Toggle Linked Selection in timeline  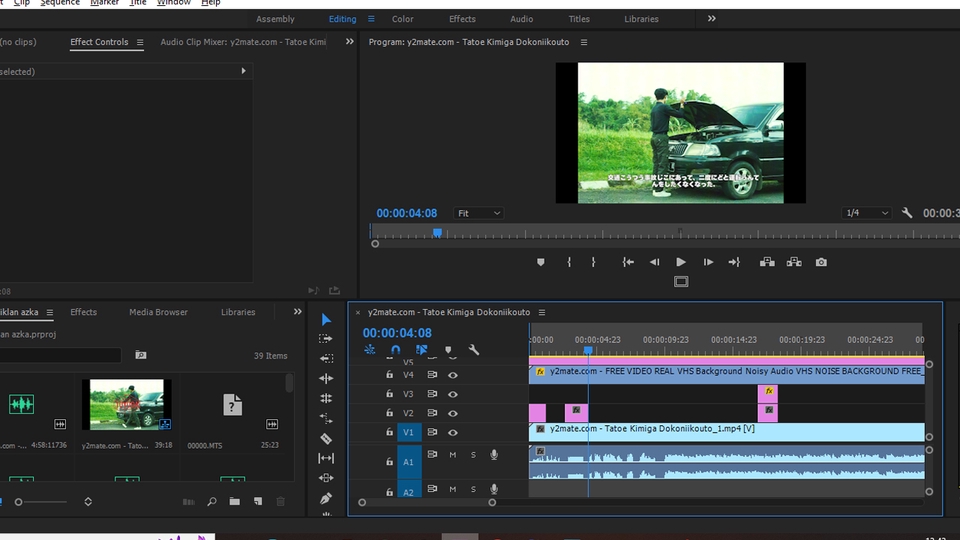[421, 350]
